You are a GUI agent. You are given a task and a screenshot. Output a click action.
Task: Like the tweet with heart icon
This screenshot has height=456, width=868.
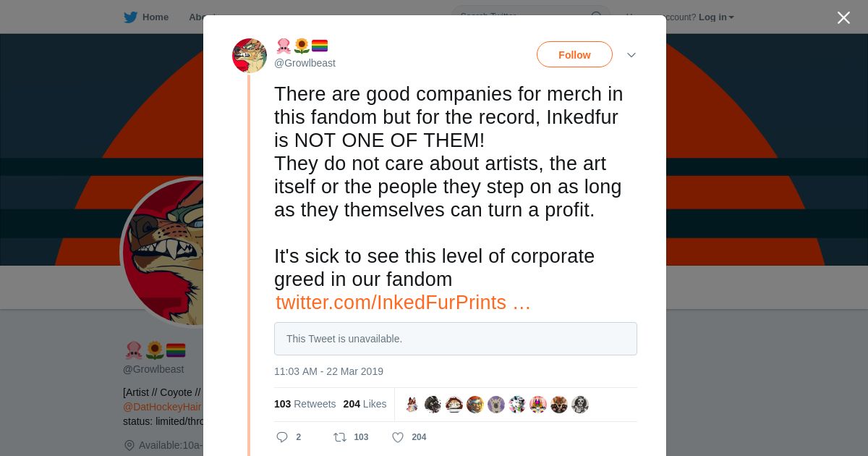pos(398,437)
